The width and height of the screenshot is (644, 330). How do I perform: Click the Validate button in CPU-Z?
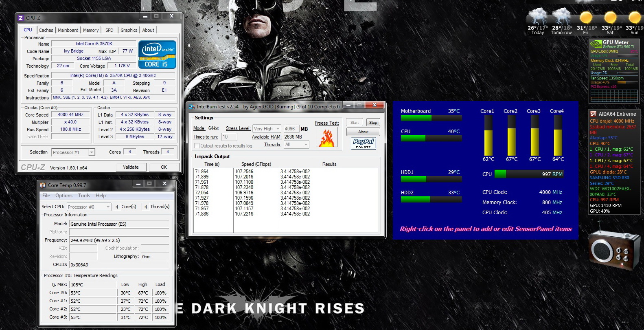tap(131, 167)
